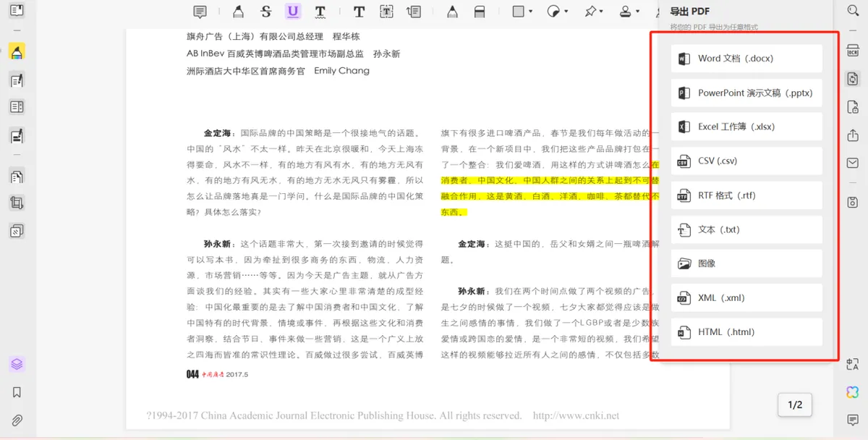Toggle the Export PDF panel icon
The width and height of the screenshot is (868, 440).
tap(852, 79)
